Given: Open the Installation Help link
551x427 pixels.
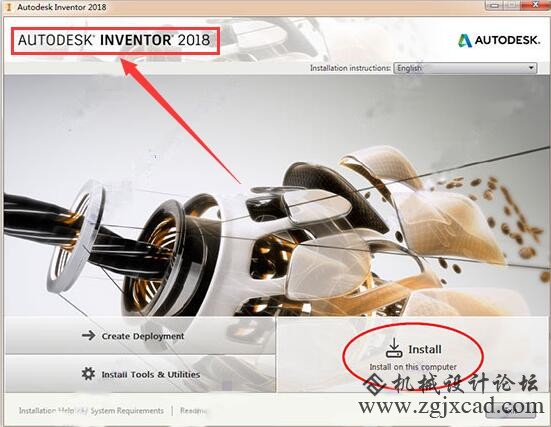Looking at the screenshot, I should point(47,410).
